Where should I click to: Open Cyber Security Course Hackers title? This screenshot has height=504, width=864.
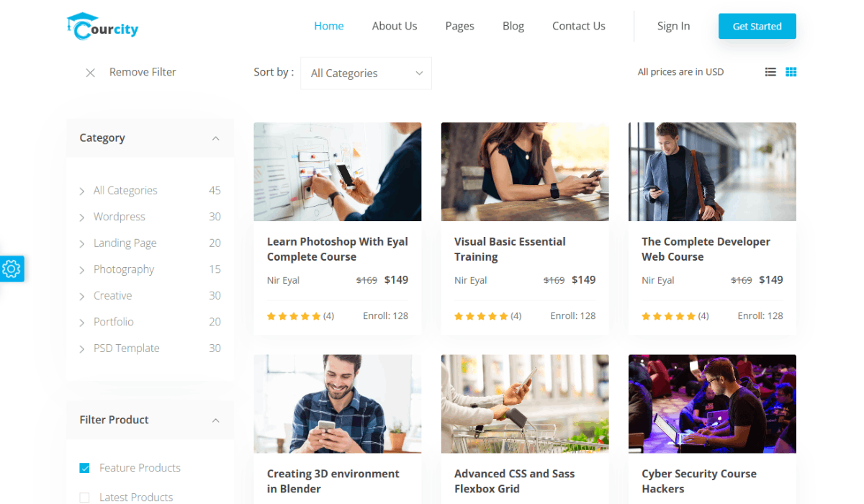[699, 481]
